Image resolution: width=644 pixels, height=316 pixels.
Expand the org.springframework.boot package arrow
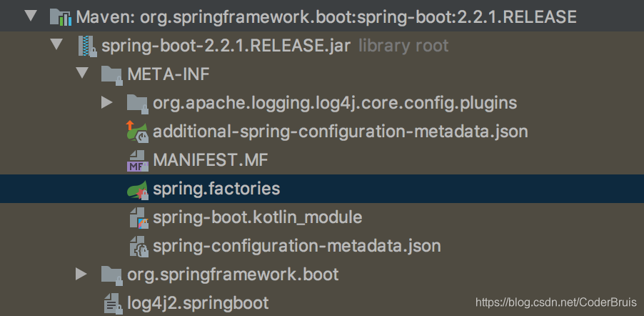(81, 274)
